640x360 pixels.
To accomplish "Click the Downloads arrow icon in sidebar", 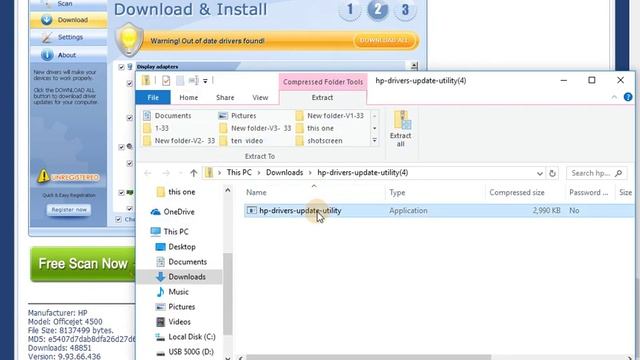I will pyautogui.click(x=160, y=277).
